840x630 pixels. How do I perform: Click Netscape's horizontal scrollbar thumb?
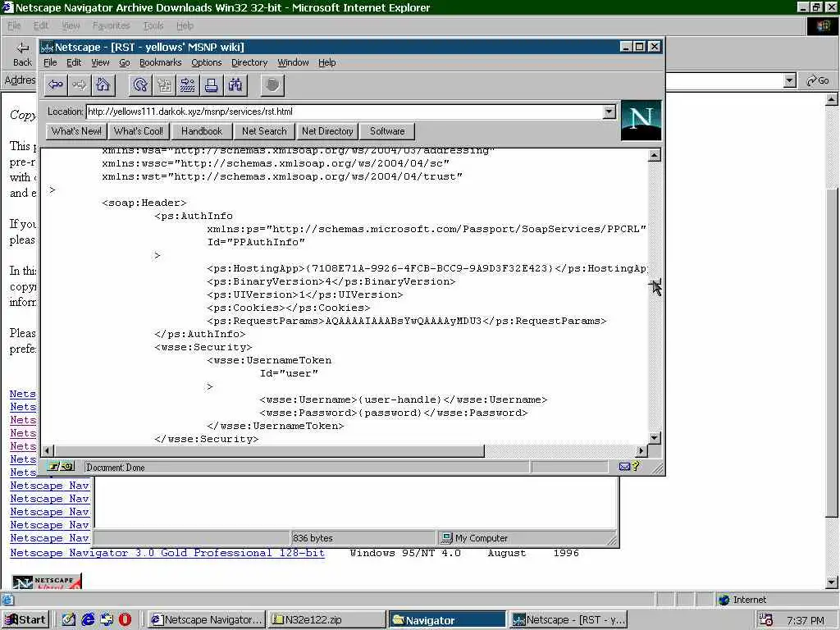coord(269,451)
